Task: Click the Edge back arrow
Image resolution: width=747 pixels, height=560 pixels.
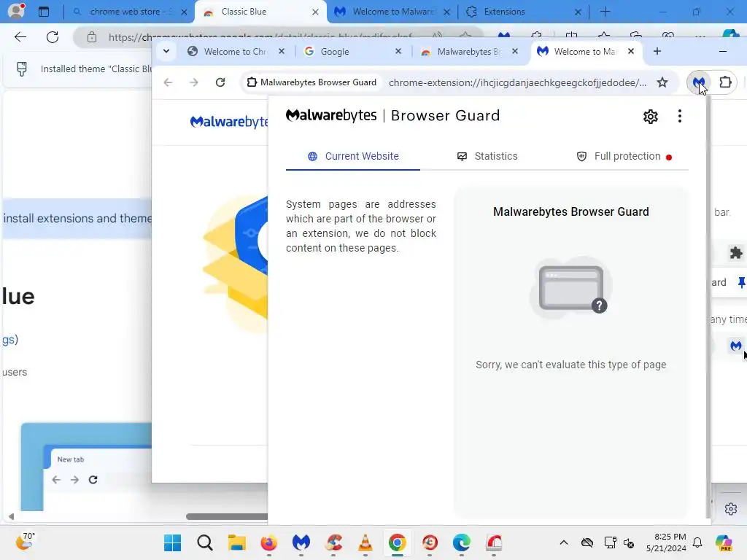Action: [x=20, y=37]
